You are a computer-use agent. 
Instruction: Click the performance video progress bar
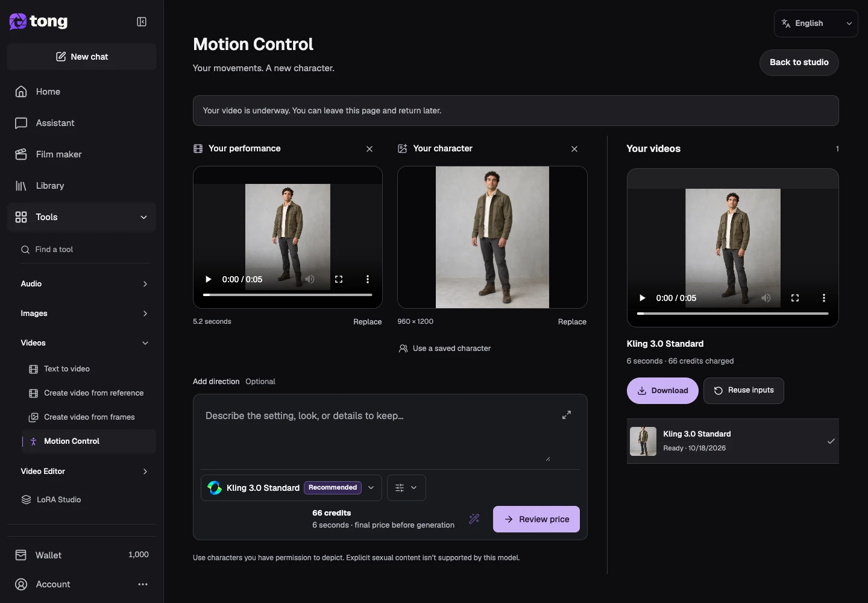(288, 295)
